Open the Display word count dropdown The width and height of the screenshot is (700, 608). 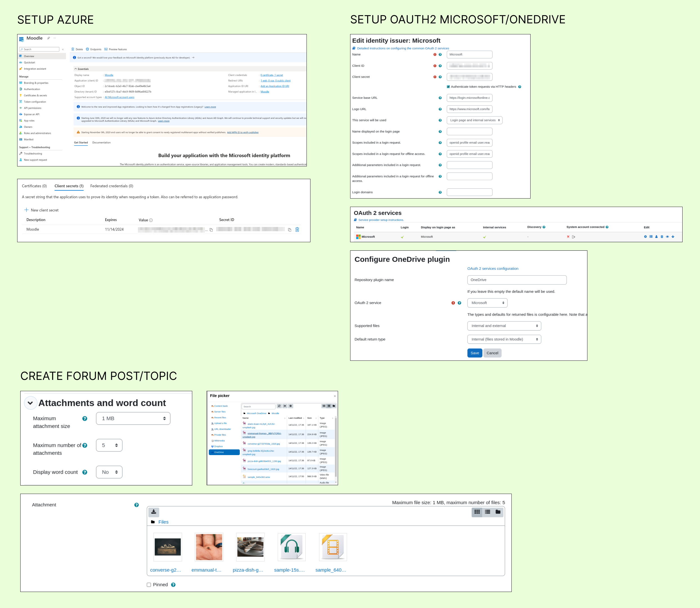point(109,472)
